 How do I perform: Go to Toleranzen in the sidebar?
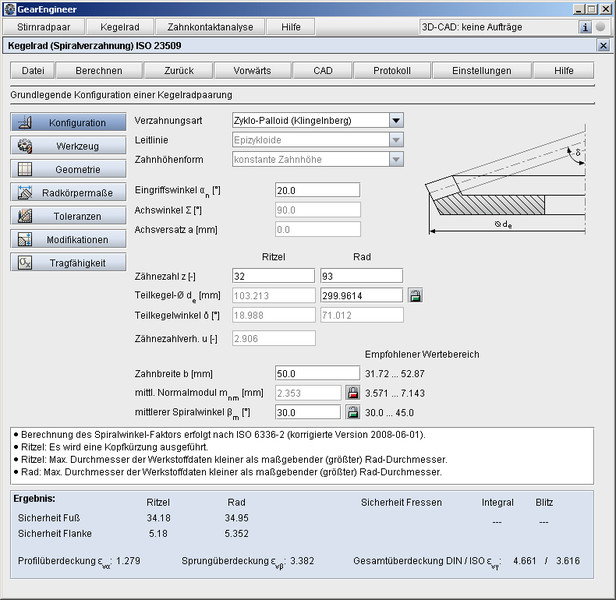[x=60, y=215]
